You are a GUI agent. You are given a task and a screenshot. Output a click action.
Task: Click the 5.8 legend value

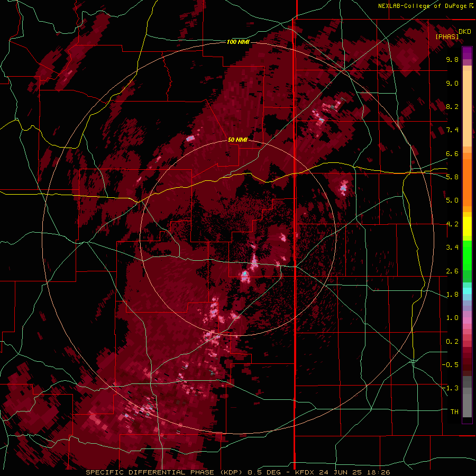tap(452, 177)
